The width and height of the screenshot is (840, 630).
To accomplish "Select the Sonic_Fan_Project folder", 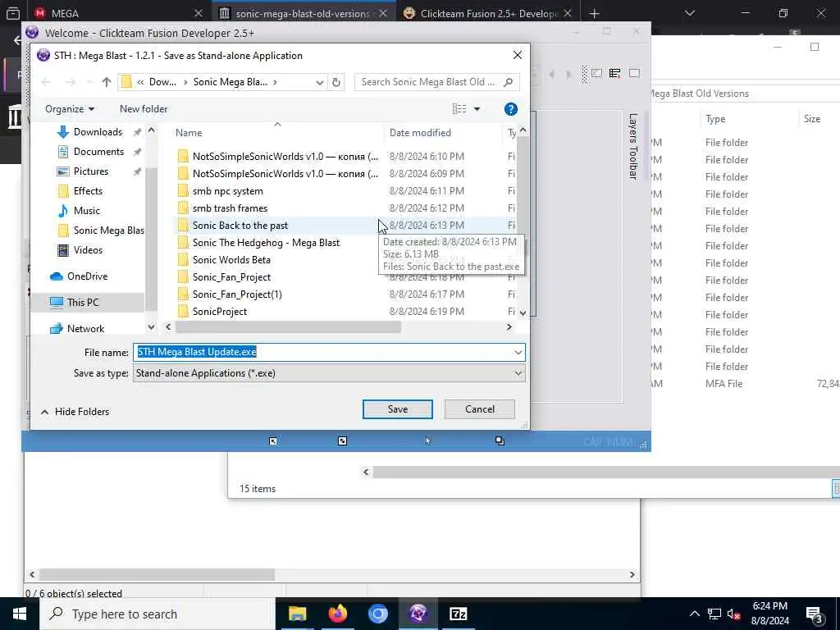I will [231, 277].
